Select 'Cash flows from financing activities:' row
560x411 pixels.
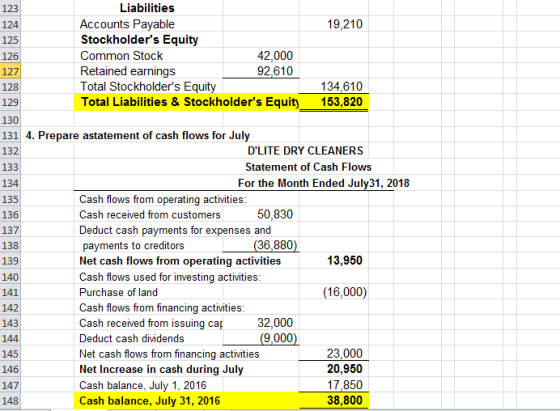pyautogui.click(x=162, y=308)
